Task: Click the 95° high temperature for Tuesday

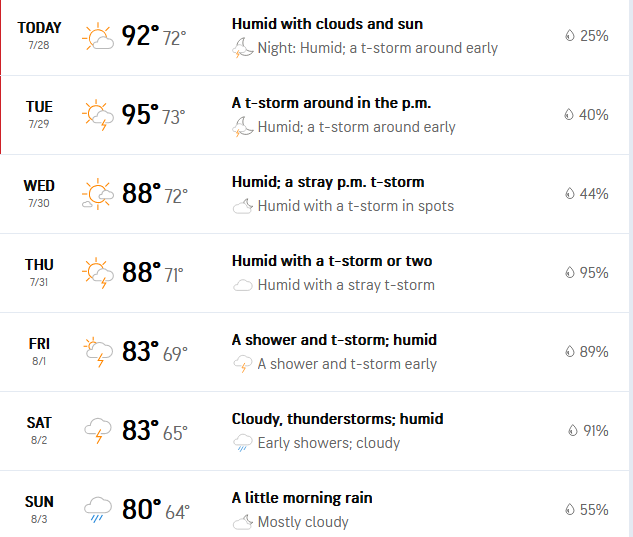Action: pyautogui.click(x=140, y=114)
